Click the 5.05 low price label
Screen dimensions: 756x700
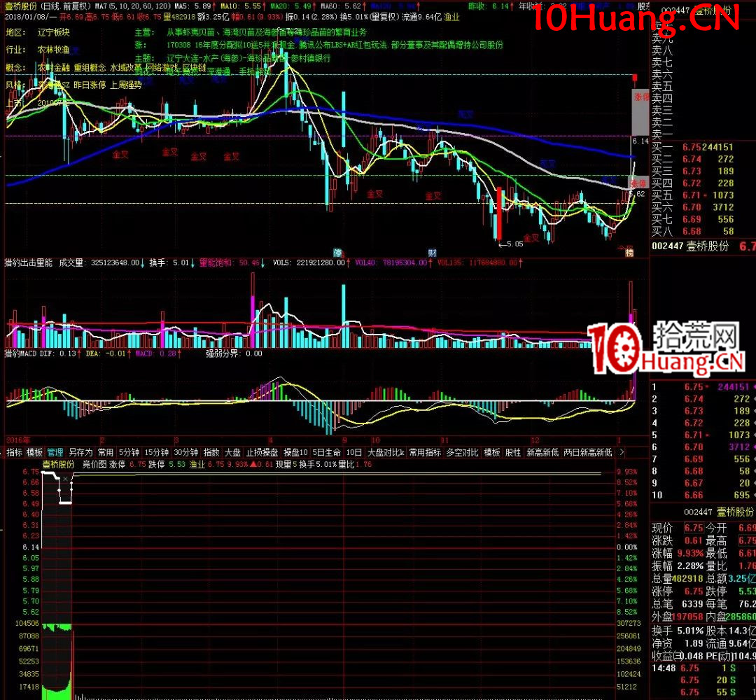click(x=514, y=244)
